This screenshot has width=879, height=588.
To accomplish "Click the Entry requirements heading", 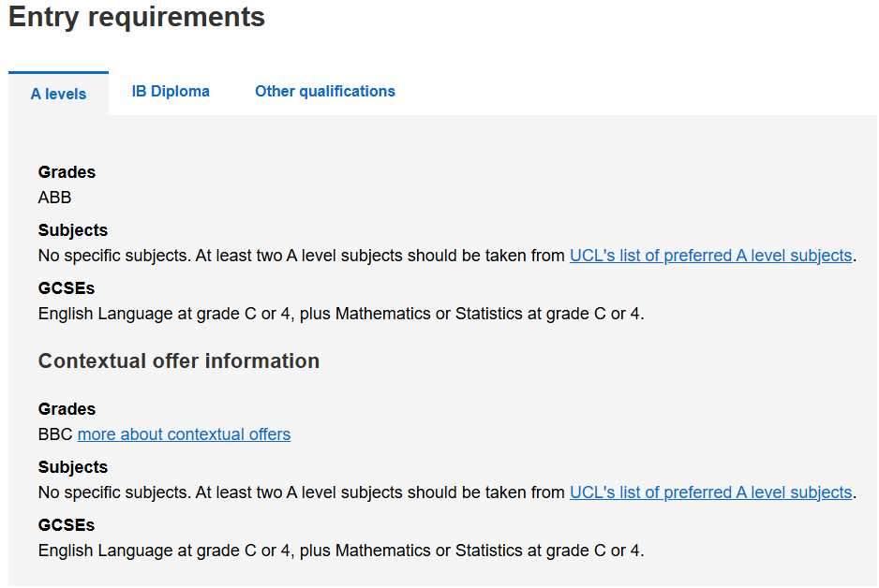I will (137, 17).
